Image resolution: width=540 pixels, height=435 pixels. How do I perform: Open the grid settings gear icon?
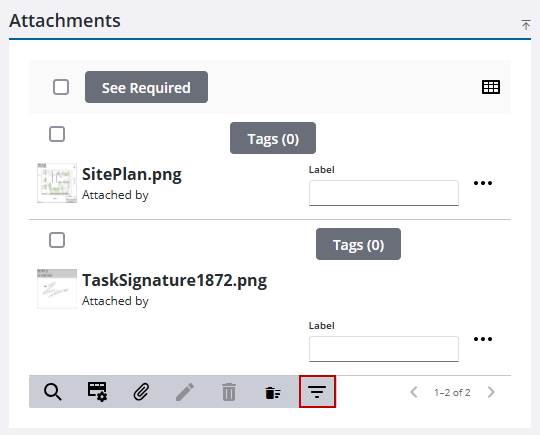click(x=97, y=392)
